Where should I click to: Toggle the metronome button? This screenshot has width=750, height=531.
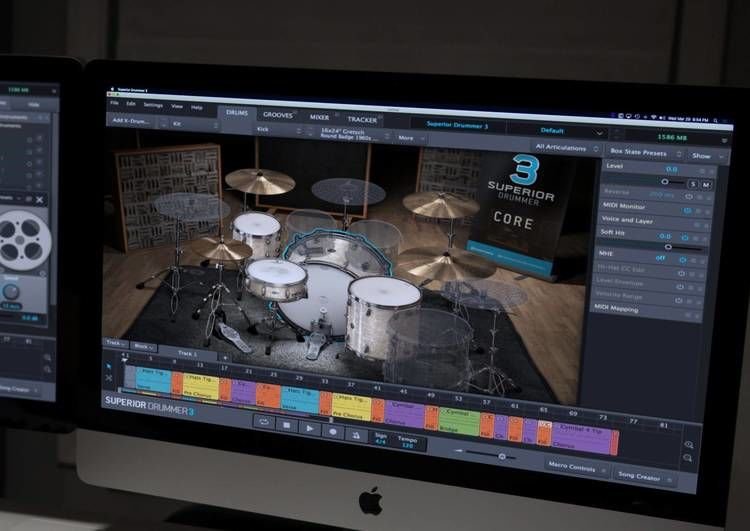[356, 434]
